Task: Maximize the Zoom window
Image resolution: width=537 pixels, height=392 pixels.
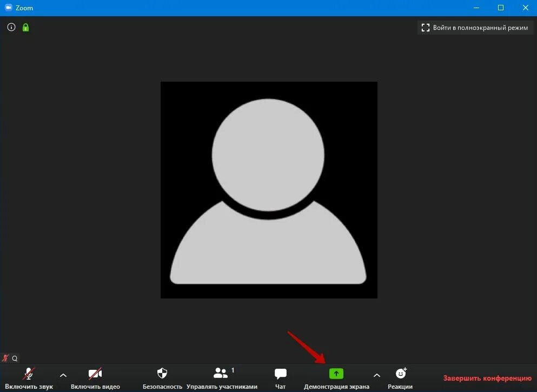Action: (501, 8)
